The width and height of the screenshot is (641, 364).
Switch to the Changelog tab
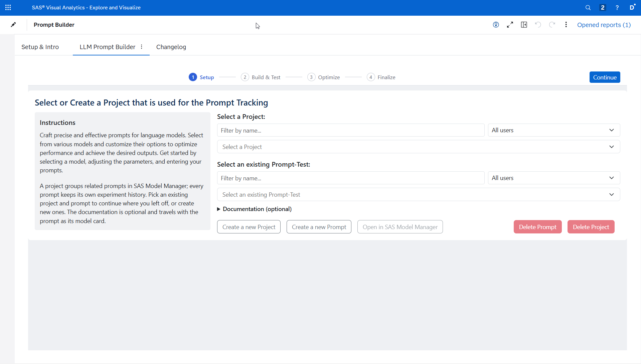click(171, 47)
